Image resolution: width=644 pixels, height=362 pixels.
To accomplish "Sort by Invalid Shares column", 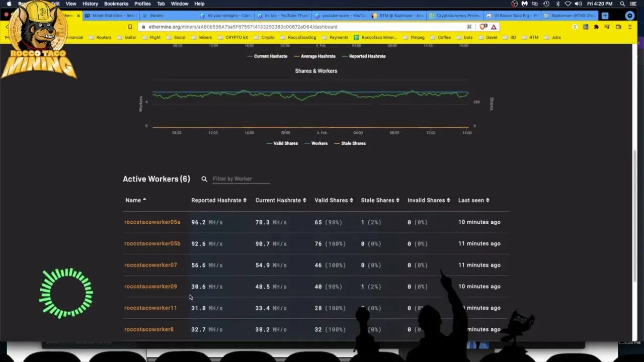I will click(x=429, y=200).
